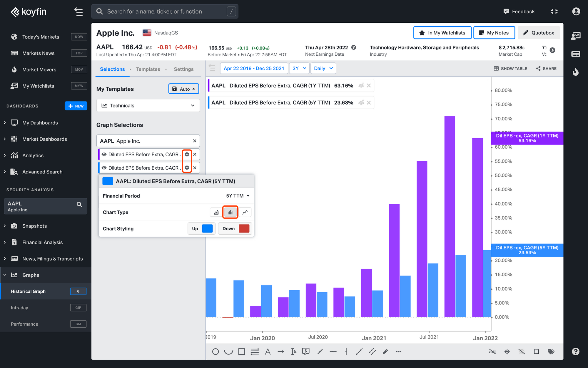
Task: Collapse the left sidebar menu icon
Action: (78, 11)
